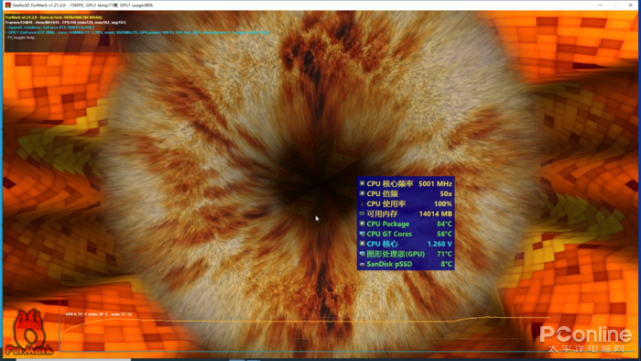The image size is (641, 361).
Task: Select the CPU Package temperature icon
Action: [362, 224]
